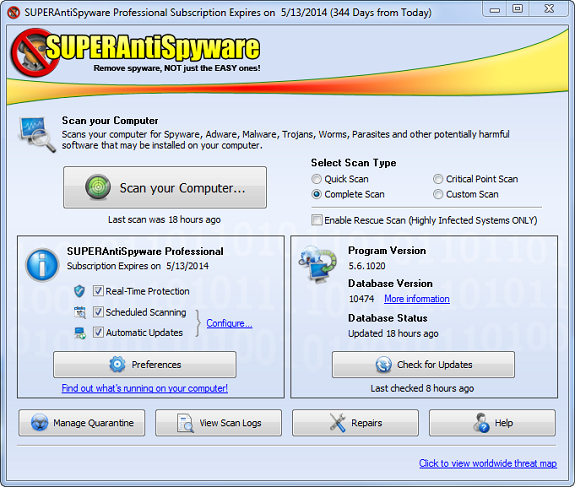Click the Last scan was 18 hours ago text

point(164,220)
